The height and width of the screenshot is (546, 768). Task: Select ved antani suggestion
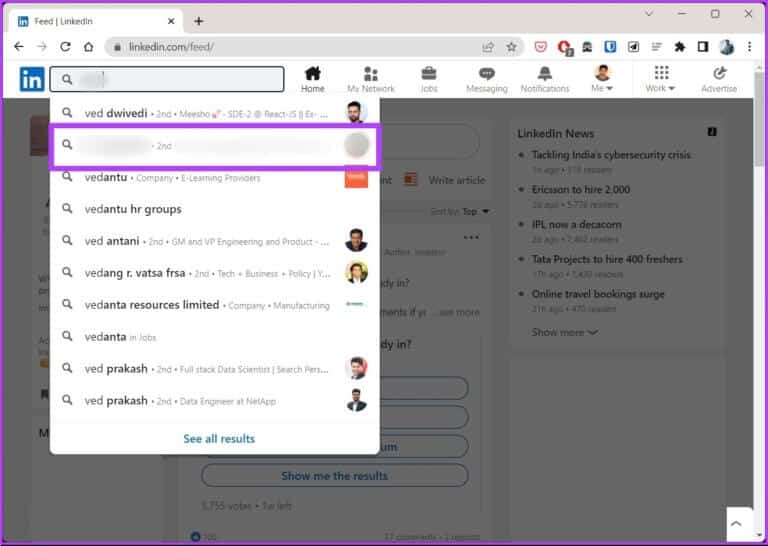[215, 241]
